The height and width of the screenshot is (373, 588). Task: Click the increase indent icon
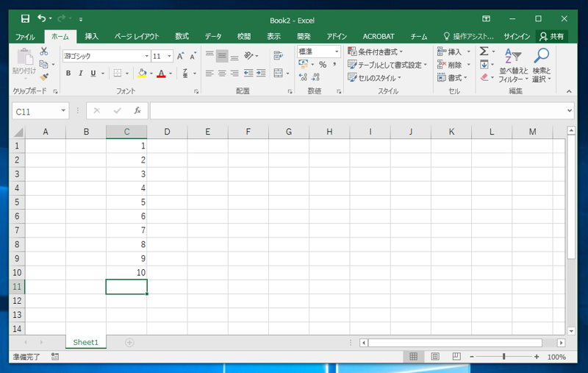[x=261, y=73]
